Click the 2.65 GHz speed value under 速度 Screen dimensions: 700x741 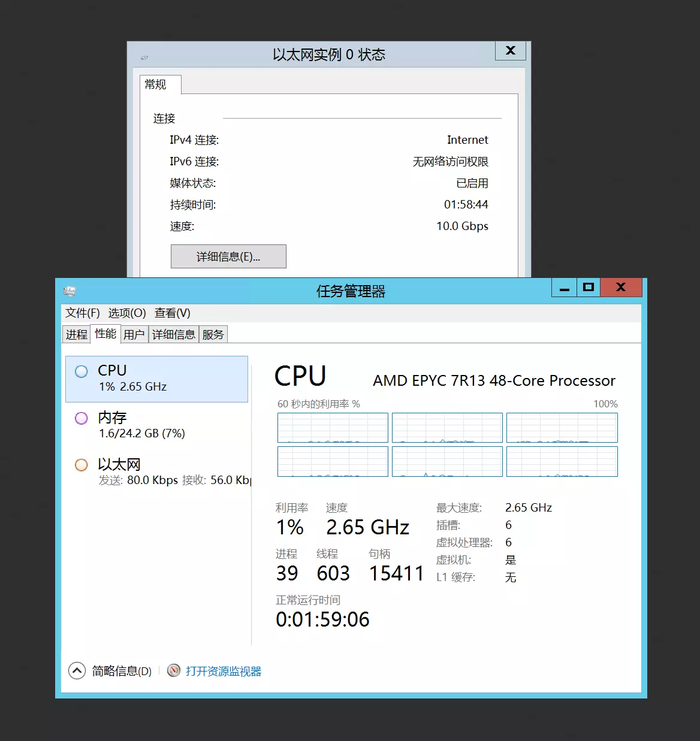(x=367, y=527)
